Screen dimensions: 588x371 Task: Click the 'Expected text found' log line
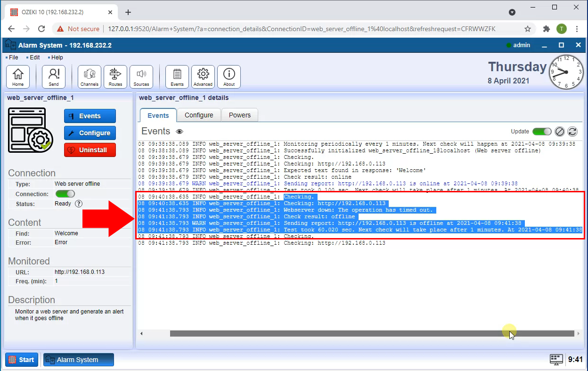(x=282, y=171)
